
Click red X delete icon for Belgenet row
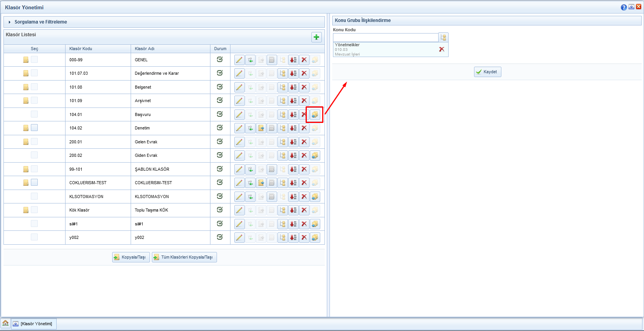(304, 87)
